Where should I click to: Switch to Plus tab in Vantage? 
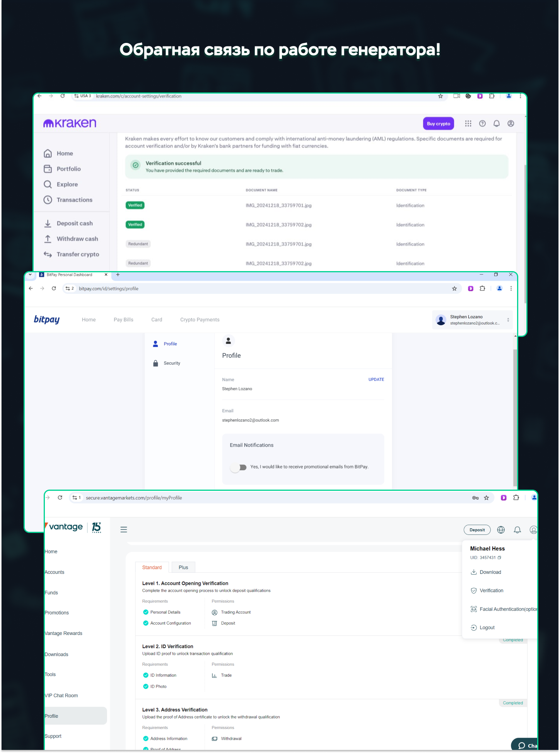tap(183, 567)
